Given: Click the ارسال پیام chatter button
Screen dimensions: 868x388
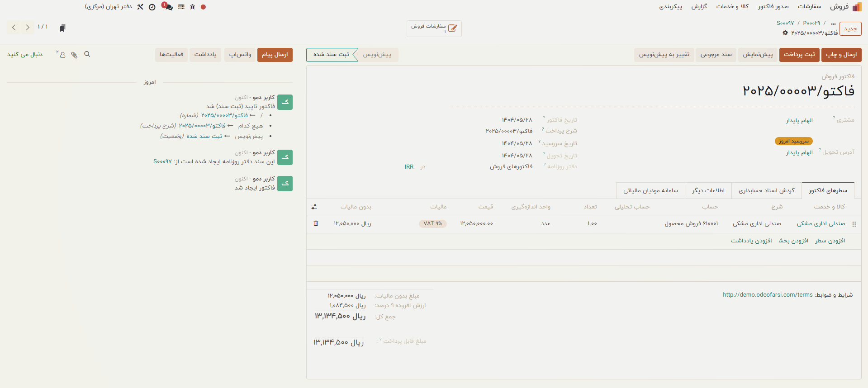Looking at the screenshot, I should 275,55.
